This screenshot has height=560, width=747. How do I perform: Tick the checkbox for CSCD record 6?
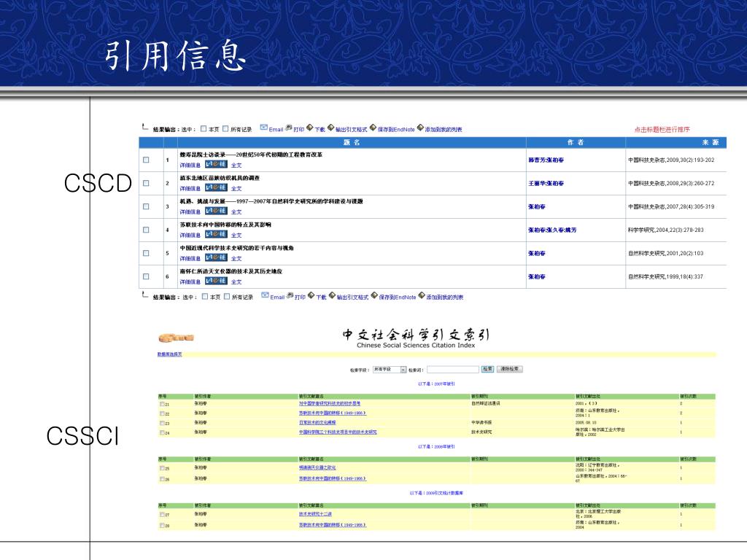(146, 276)
